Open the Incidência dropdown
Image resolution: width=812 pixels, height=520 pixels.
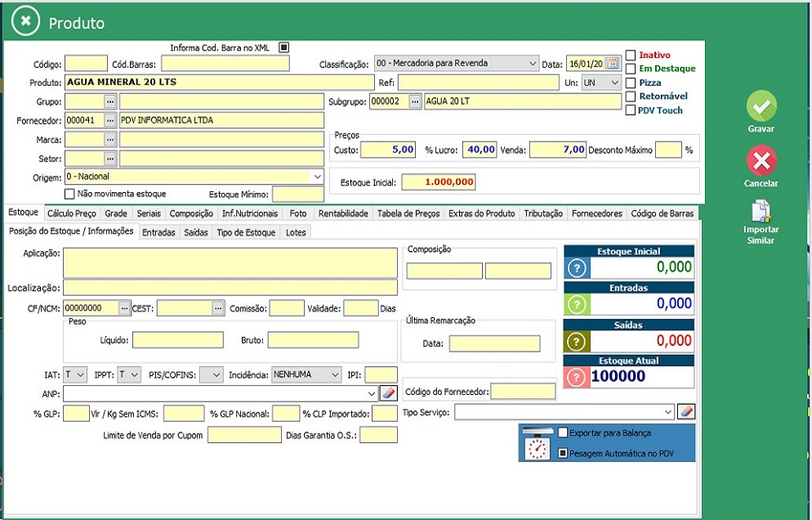pyautogui.click(x=335, y=374)
